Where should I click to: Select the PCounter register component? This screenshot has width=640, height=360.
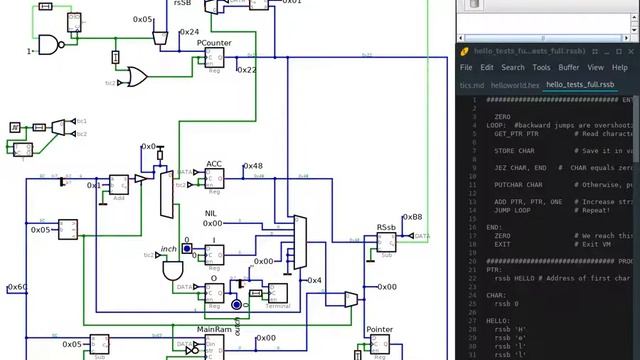(x=214, y=58)
